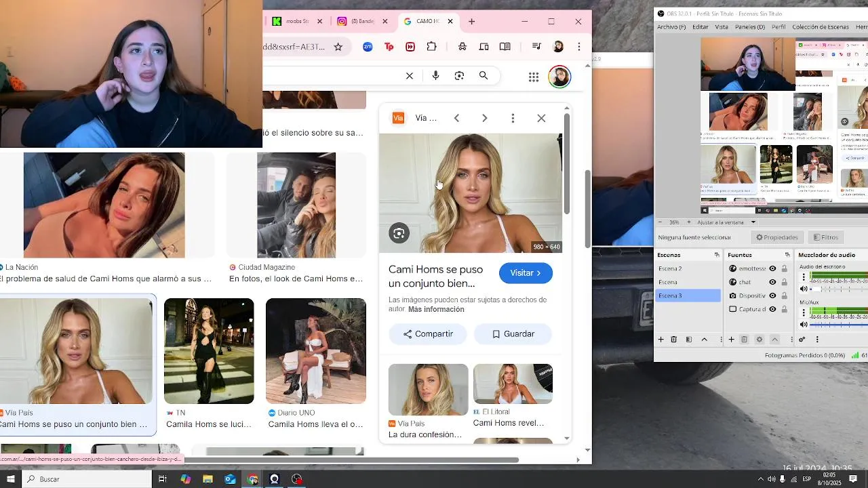Open OBS advanced audio properties gears icon
Image resolution: width=868 pixels, height=488 pixels.
click(x=802, y=340)
